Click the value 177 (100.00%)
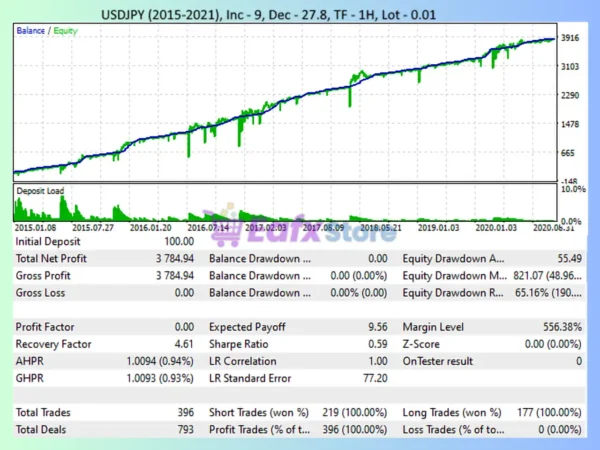The height and width of the screenshot is (450, 600). (549, 412)
